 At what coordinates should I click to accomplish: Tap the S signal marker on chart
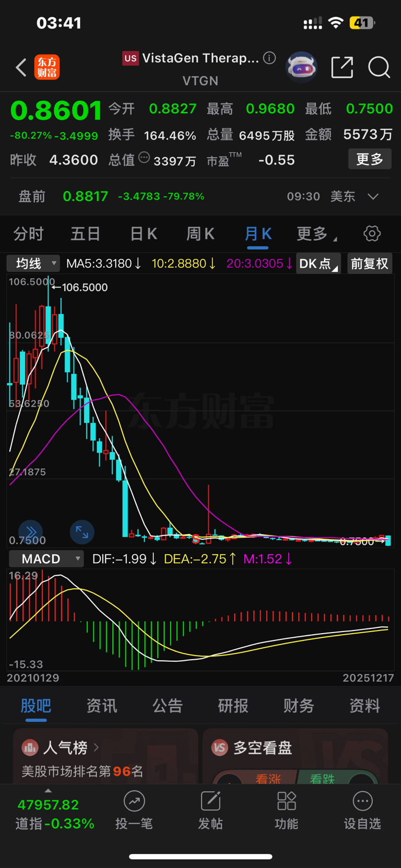tap(196, 538)
